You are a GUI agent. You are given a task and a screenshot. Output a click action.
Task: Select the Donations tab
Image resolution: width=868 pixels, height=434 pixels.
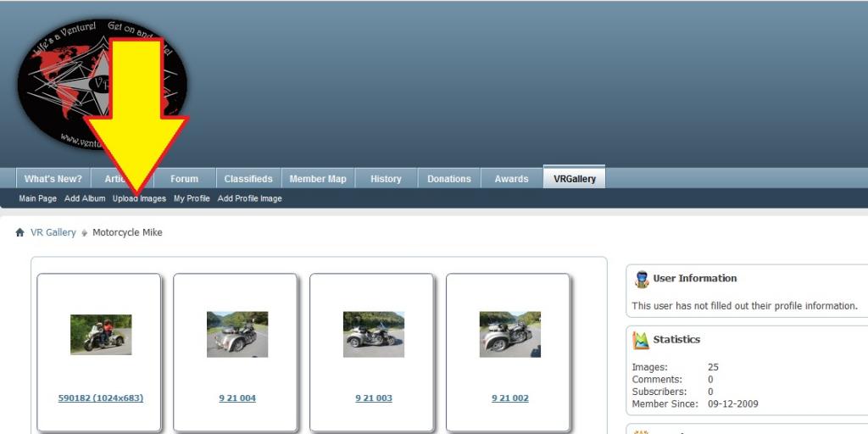coord(448,179)
